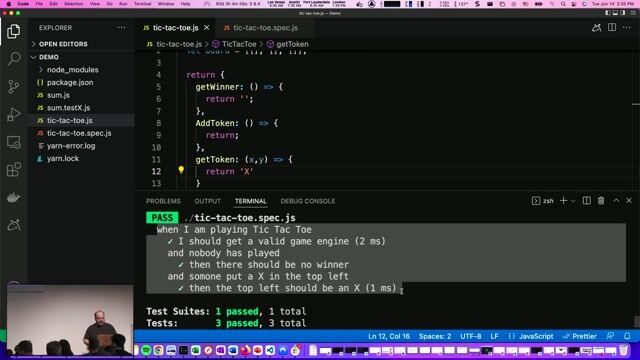Click TicTacToe in the breadcrumb
Viewport: 640px width, 360px height.
coord(239,44)
